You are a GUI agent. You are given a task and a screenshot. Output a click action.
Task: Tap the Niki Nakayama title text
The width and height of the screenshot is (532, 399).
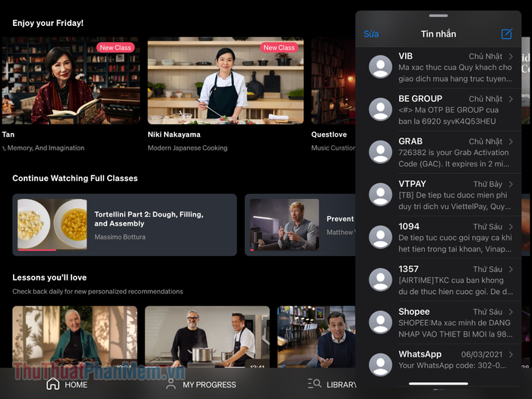click(x=174, y=135)
